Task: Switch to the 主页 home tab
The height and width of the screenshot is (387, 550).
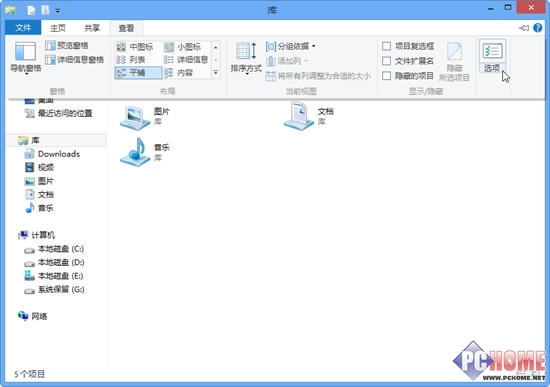Action: [x=58, y=28]
